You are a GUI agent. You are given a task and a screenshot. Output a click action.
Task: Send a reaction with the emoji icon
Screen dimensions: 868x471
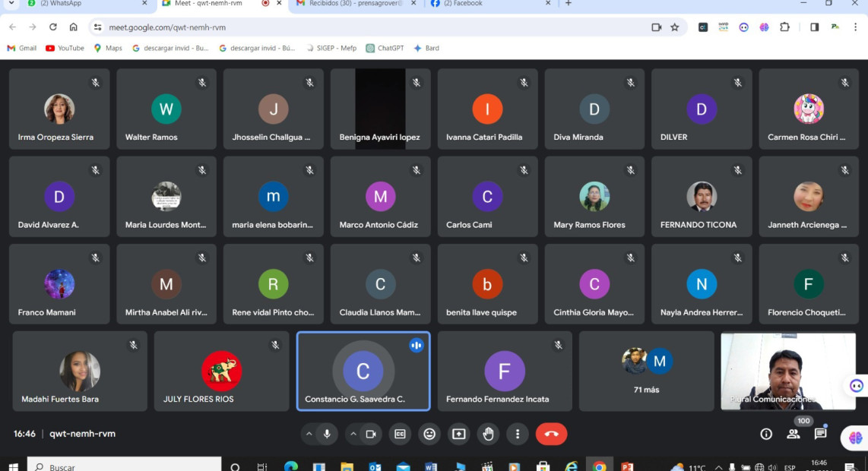point(429,434)
